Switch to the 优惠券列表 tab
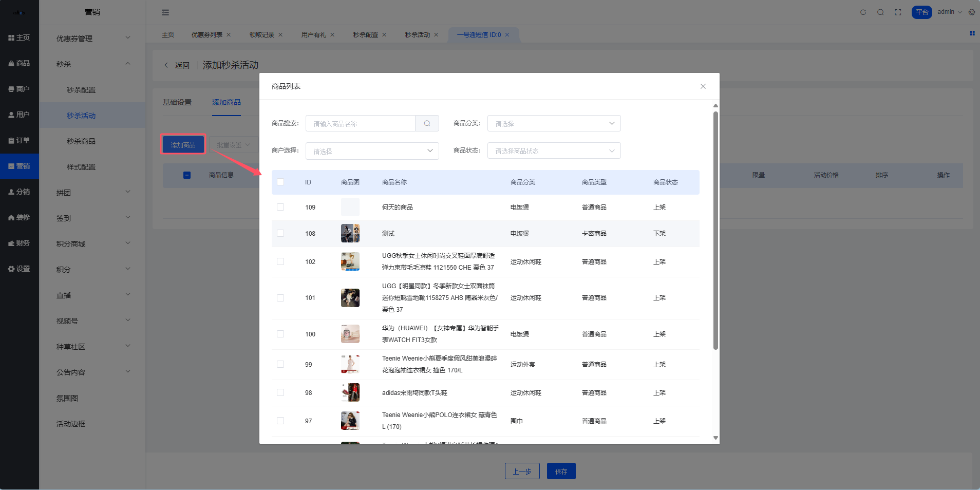Image resolution: width=980 pixels, height=490 pixels. (x=208, y=34)
